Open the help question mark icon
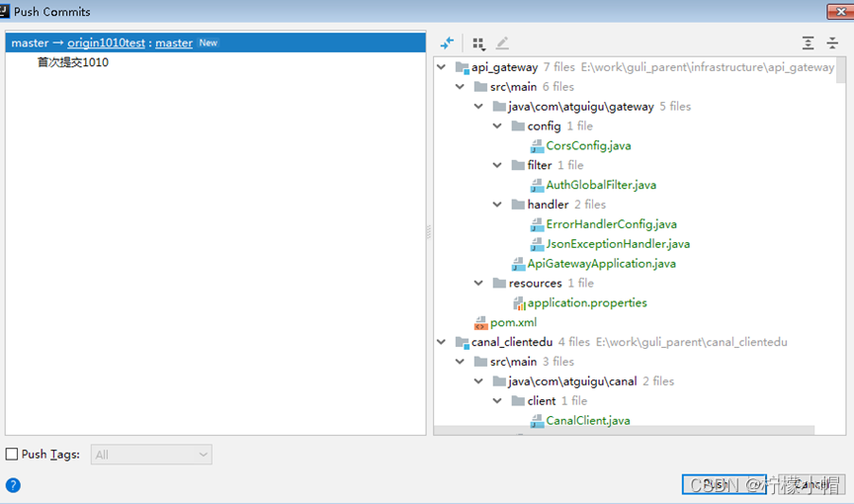The width and height of the screenshot is (854, 504). coord(13,485)
